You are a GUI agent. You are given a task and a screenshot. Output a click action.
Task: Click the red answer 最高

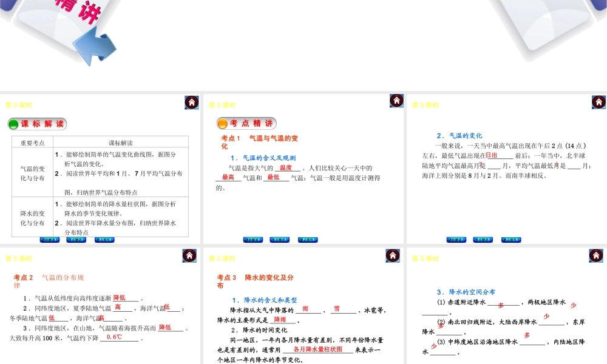(228, 177)
